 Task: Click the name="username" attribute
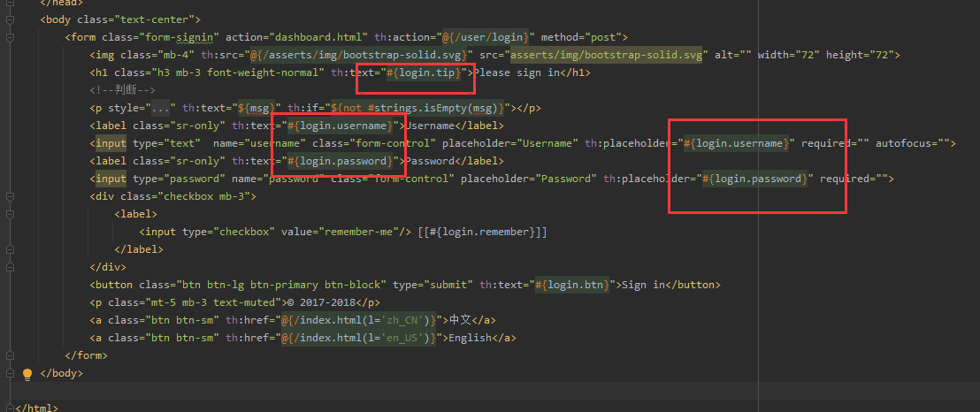coord(259,143)
